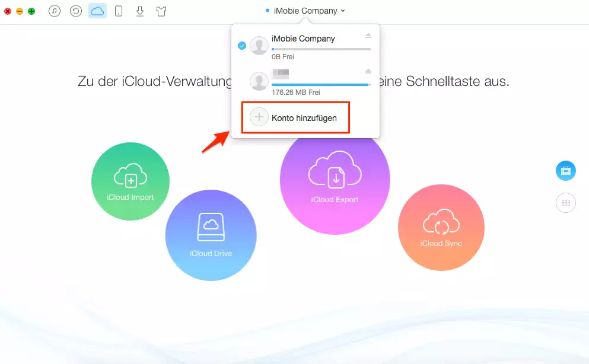
Task: Toggle the blue checkmark for iMobie Company
Action: [242, 46]
